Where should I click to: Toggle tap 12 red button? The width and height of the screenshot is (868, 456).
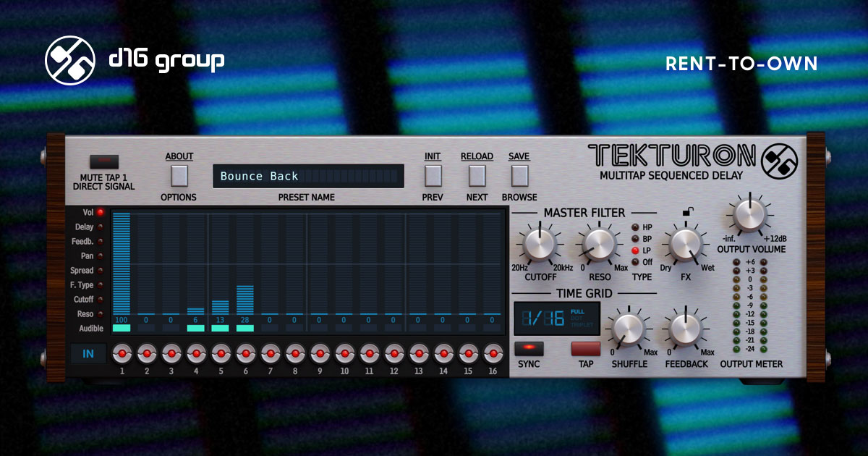[x=393, y=353]
